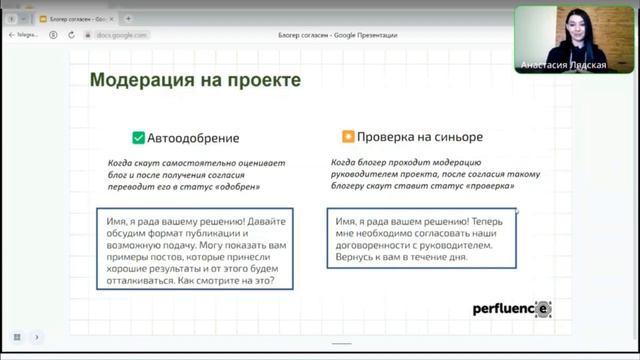The width and height of the screenshot is (640, 360).
Task: Click the perfluence logo on the slide
Action: coord(512,309)
